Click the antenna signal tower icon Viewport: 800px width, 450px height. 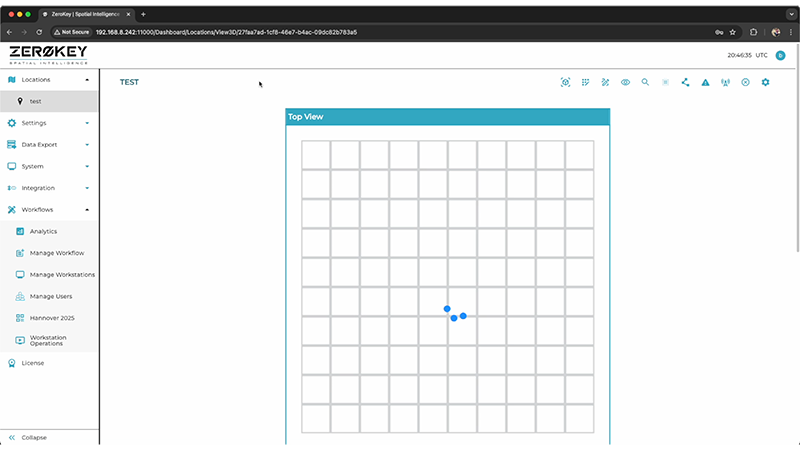[x=725, y=82]
